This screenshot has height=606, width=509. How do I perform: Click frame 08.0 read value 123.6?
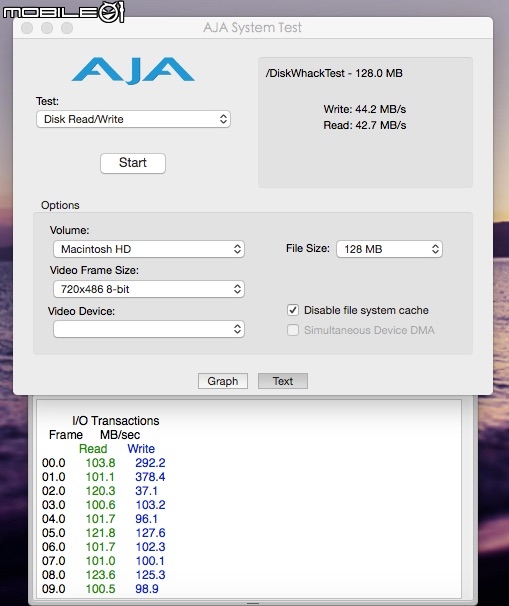(x=100, y=575)
